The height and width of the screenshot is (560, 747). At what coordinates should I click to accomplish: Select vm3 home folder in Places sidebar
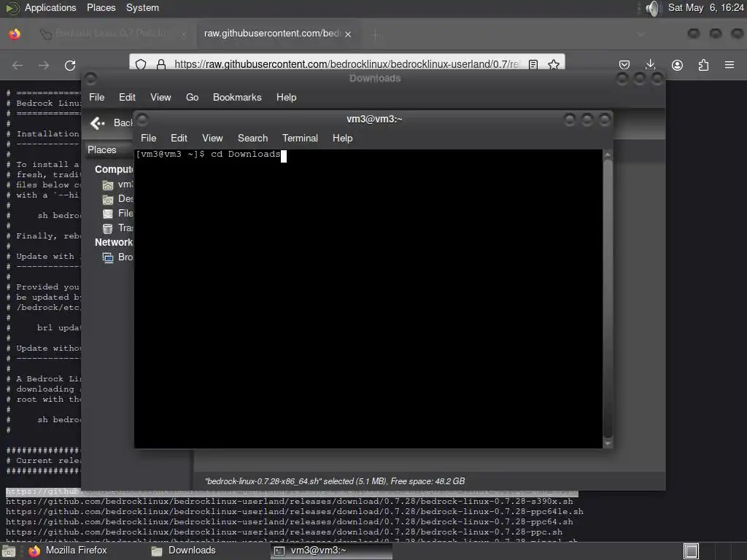117,184
